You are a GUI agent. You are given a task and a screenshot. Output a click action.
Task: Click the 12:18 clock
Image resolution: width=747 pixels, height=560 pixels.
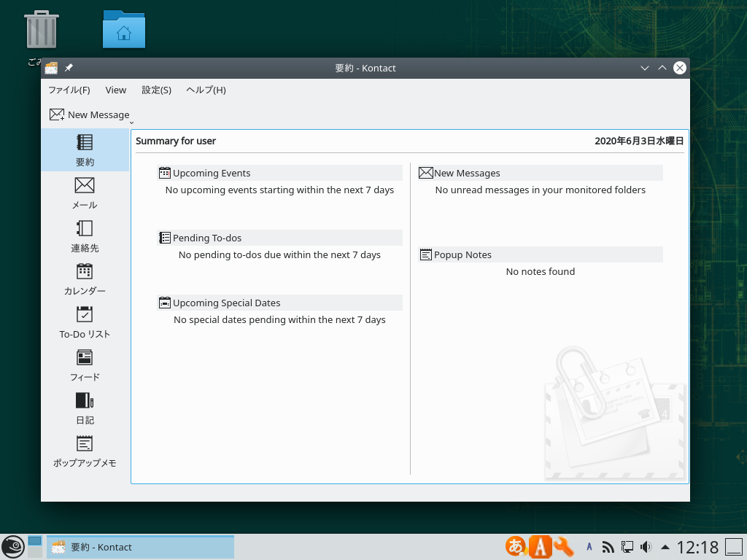tap(697, 547)
